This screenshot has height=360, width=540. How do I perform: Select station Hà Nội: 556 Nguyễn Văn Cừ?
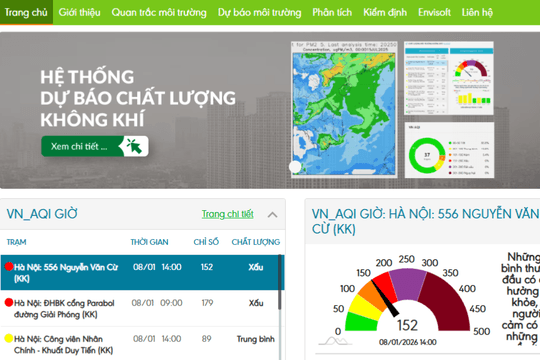(143, 272)
